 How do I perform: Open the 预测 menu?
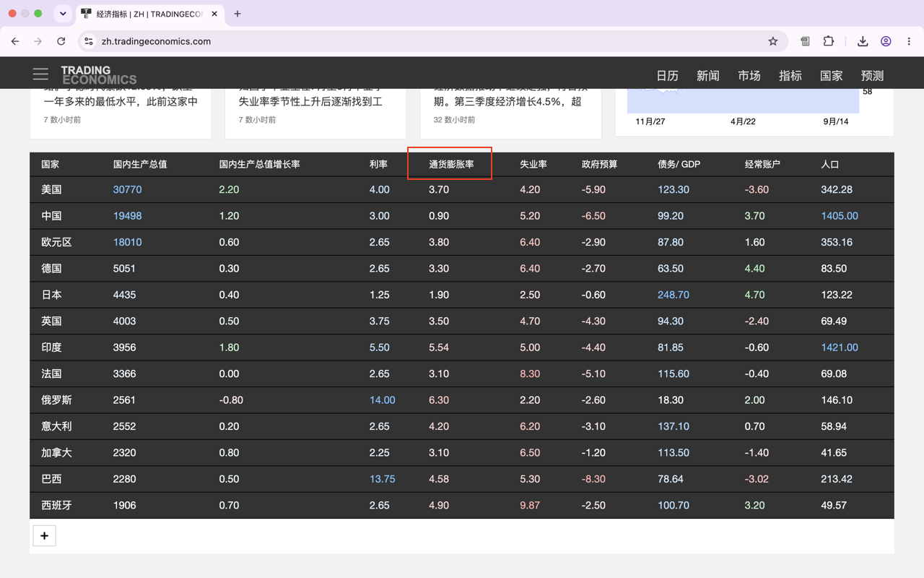(872, 76)
